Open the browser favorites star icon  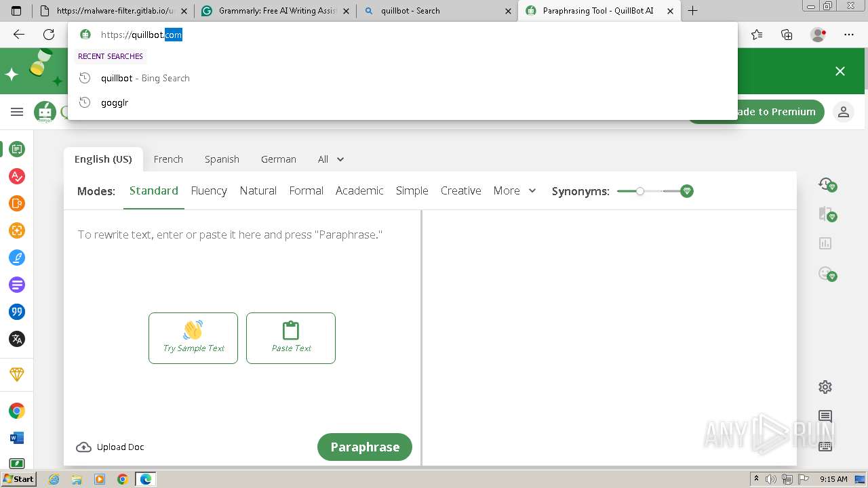coord(757,35)
